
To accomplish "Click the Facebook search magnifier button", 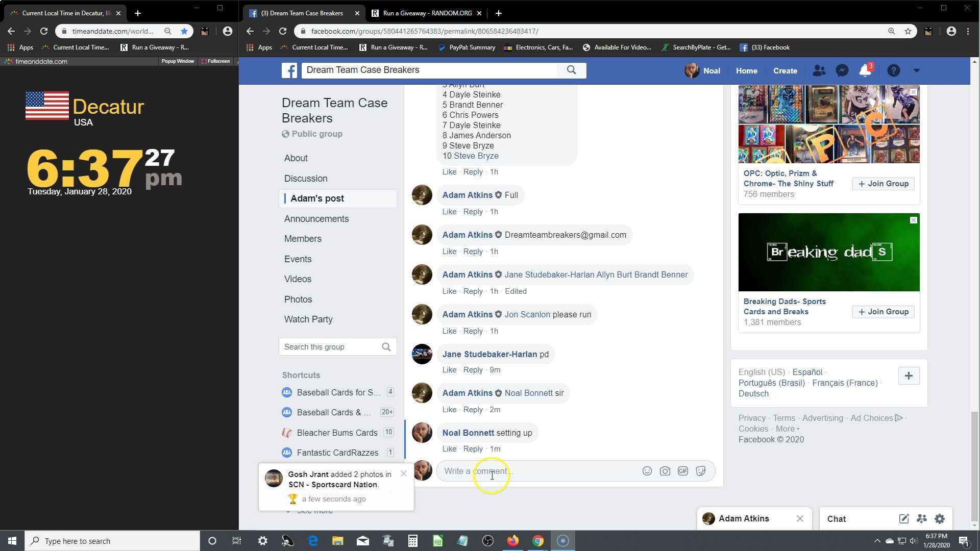I will click(x=571, y=70).
